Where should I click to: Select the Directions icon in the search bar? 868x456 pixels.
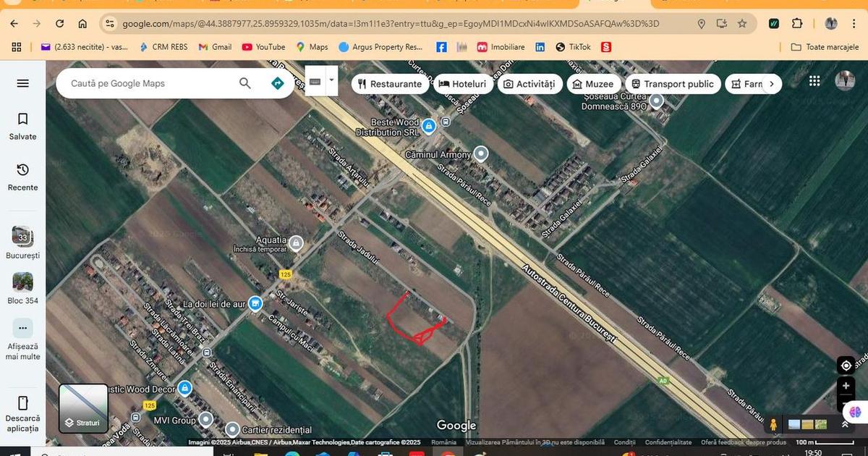tap(277, 83)
